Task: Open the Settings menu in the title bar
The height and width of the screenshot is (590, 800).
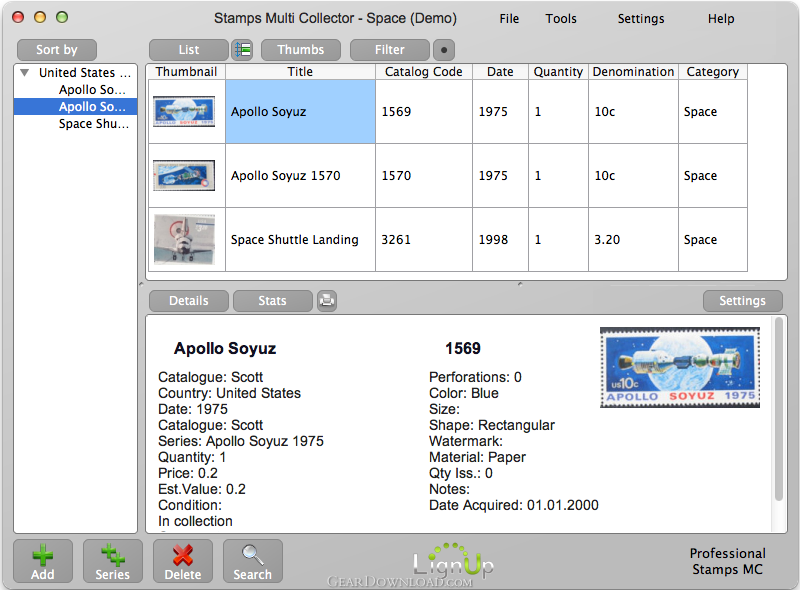Action: 641,19
